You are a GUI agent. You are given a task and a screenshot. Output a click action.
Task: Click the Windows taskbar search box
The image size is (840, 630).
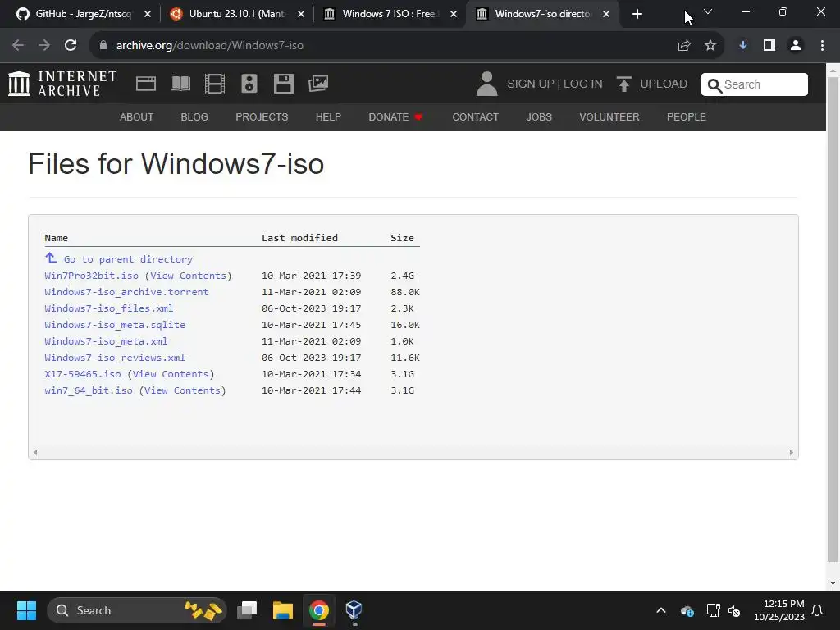pos(137,610)
